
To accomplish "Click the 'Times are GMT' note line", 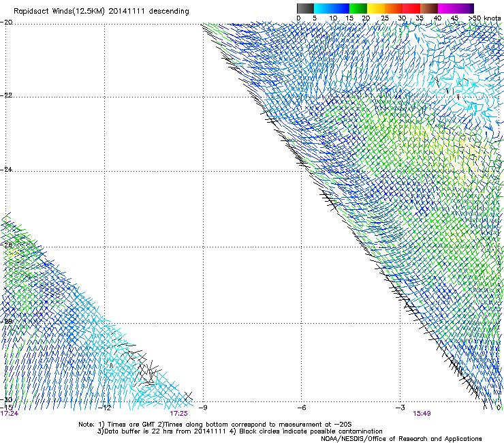I will (215, 425).
